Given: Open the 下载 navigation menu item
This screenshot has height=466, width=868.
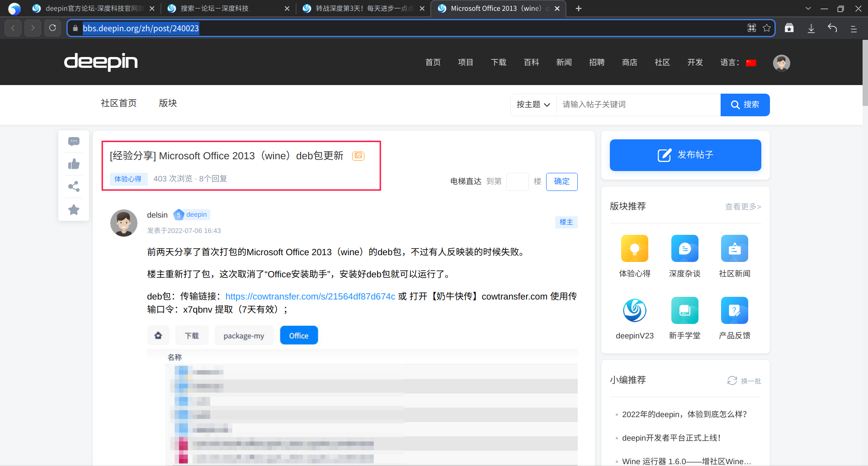Looking at the screenshot, I should coord(498,62).
